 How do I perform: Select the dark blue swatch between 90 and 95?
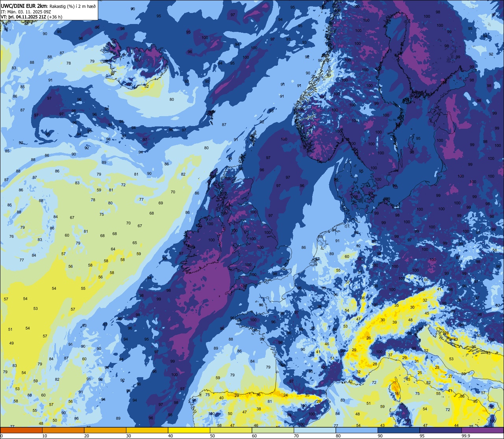tap(398, 430)
